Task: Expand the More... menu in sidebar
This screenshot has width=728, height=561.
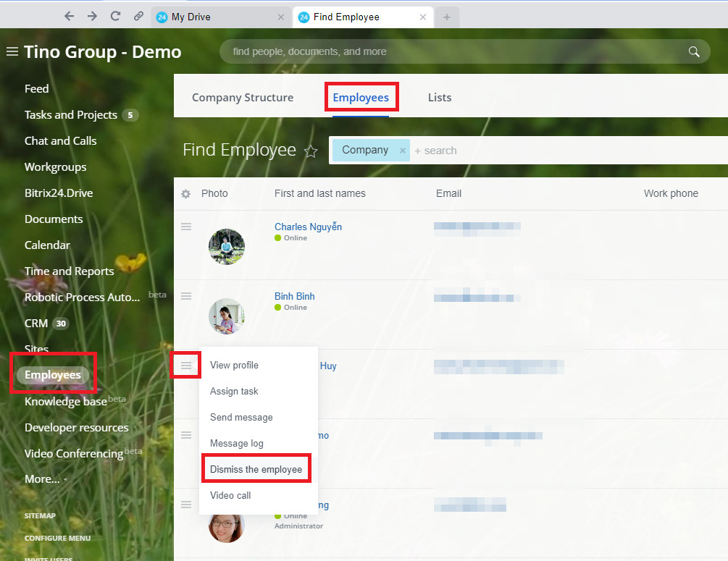Action: (46, 479)
